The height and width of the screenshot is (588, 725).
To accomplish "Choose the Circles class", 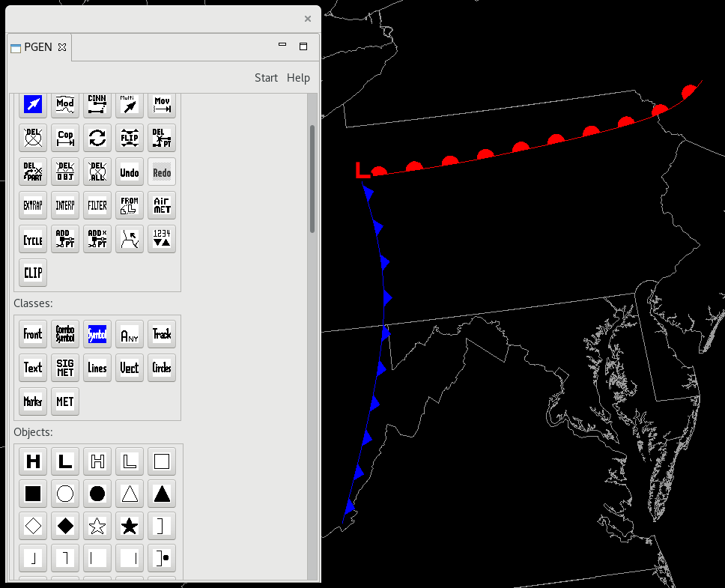I will (x=162, y=368).
